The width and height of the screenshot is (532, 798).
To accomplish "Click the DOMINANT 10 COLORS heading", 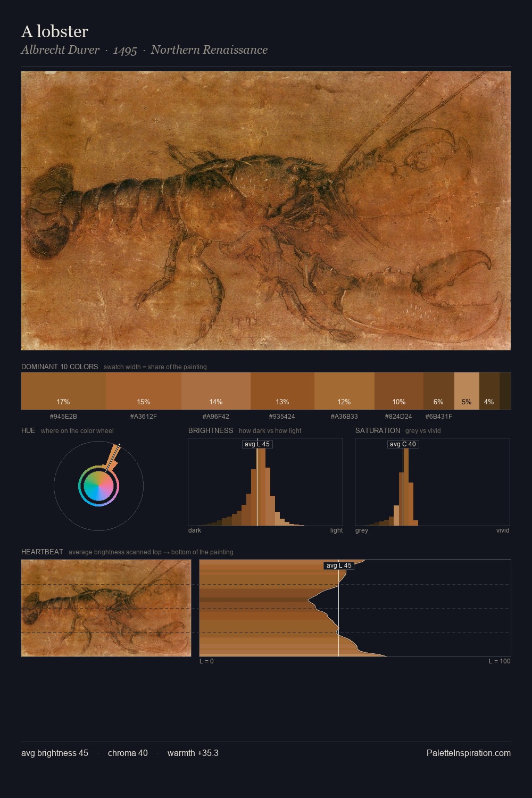I will click(x=60, y=367).
